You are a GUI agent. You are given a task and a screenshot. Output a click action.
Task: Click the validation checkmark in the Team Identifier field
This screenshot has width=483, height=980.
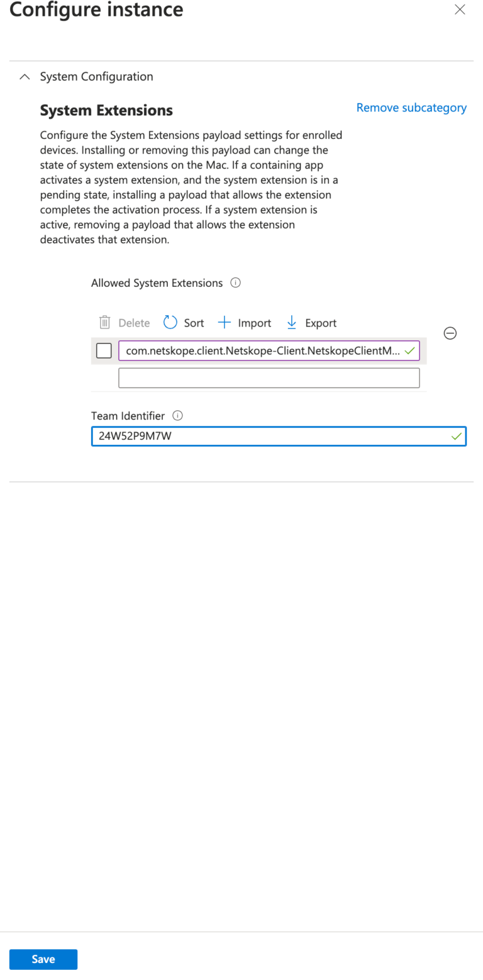point(457,436)
